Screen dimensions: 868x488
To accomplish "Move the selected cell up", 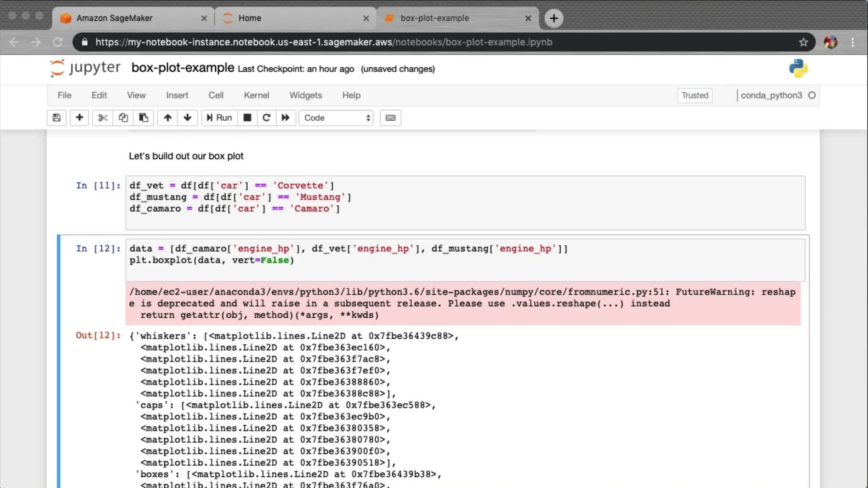I will 168,118.
